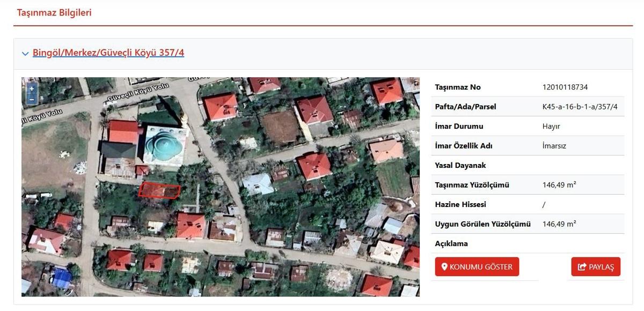Click the KONUMU GÖSTER button

(x=477, y=266)
